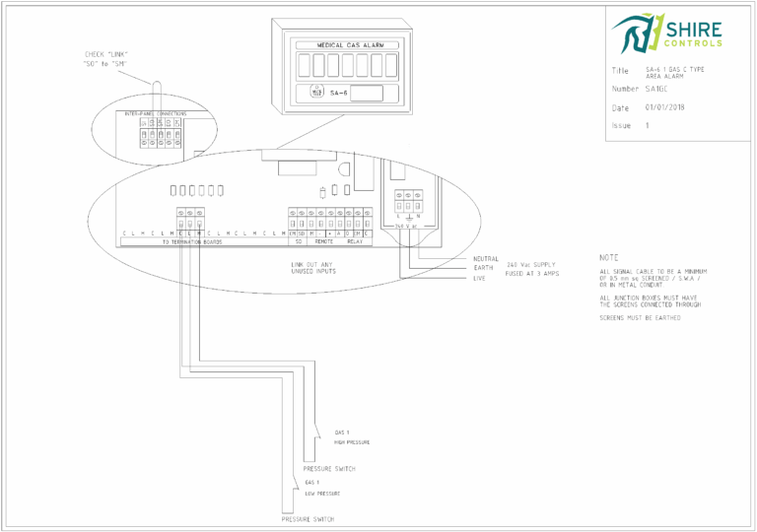This screenshot has width=757, height=532.
Task: Click the NOTE heading
Action: (609, 257)
